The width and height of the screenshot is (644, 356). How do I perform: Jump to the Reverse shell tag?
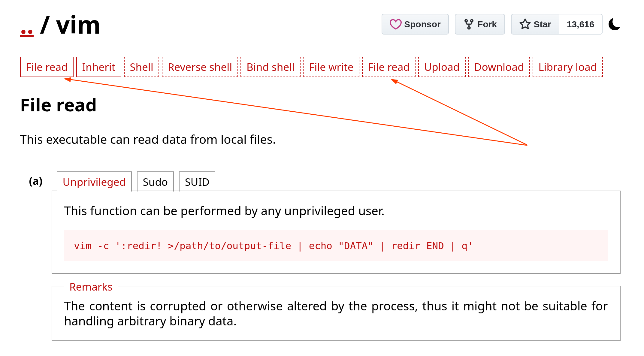pos(200,67)
